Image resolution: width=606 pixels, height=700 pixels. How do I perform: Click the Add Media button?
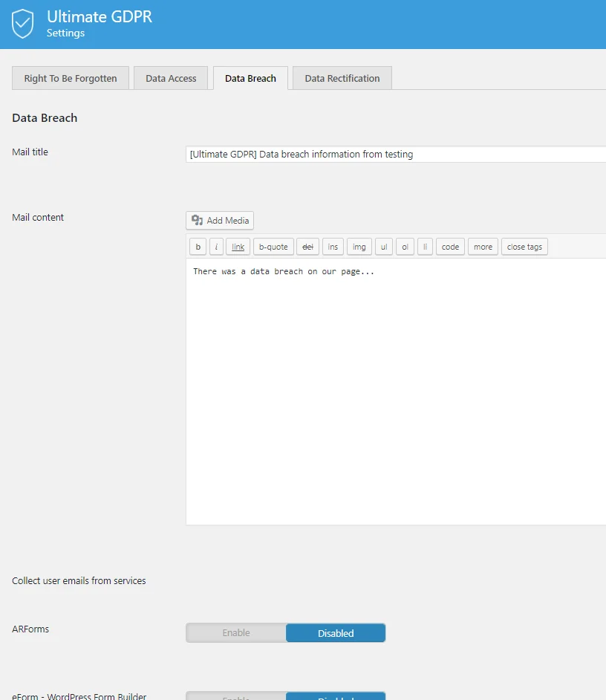(x=220, y=220)
